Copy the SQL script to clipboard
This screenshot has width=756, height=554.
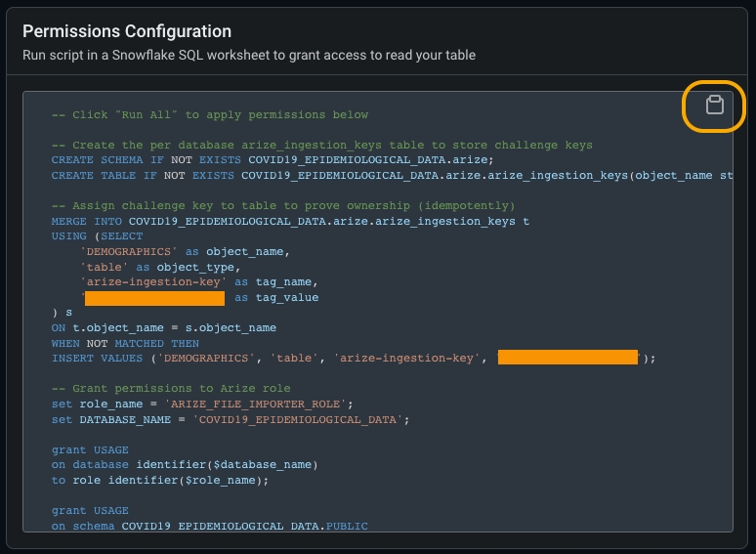pyautogui.click(x=714, y=106)
